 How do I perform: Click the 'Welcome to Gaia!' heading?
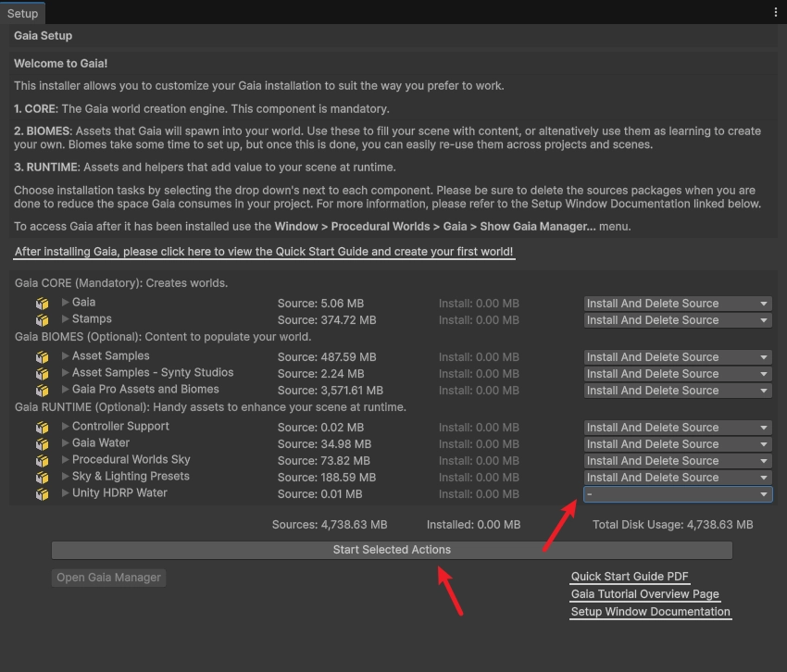pos(61,63)
